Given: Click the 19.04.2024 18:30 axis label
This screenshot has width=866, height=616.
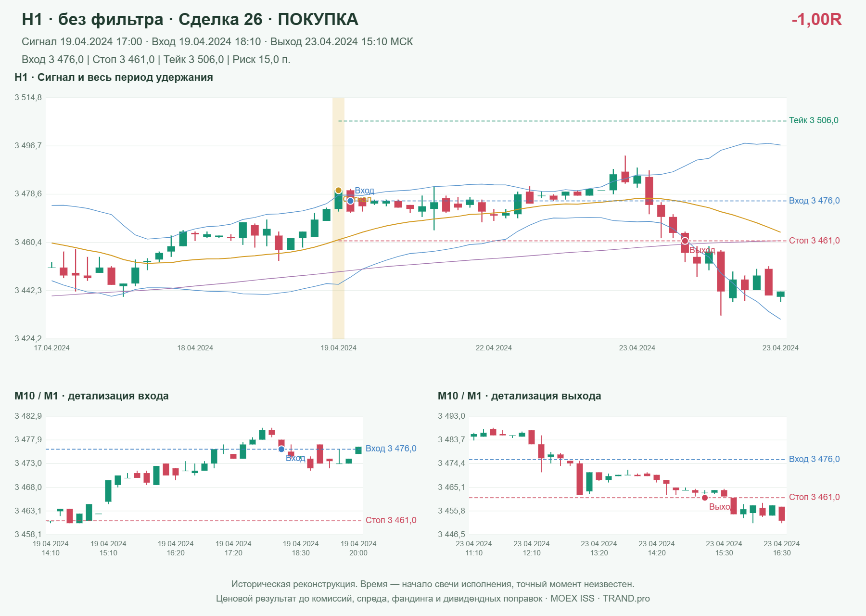Looking at the screenshot, I should (301, 548).
